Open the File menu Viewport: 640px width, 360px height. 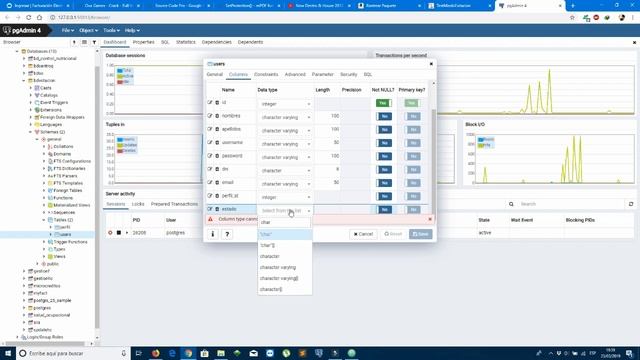pyautogui.click(x=68, y=30)
